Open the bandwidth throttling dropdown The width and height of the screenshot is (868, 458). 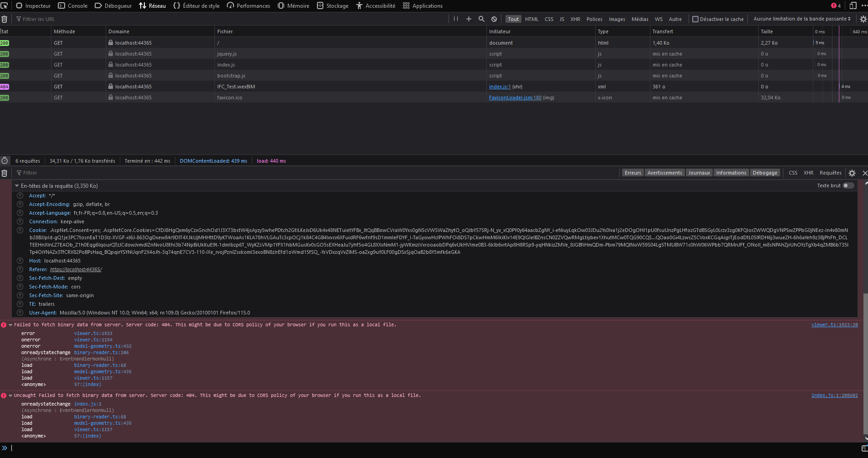(802, 19)
